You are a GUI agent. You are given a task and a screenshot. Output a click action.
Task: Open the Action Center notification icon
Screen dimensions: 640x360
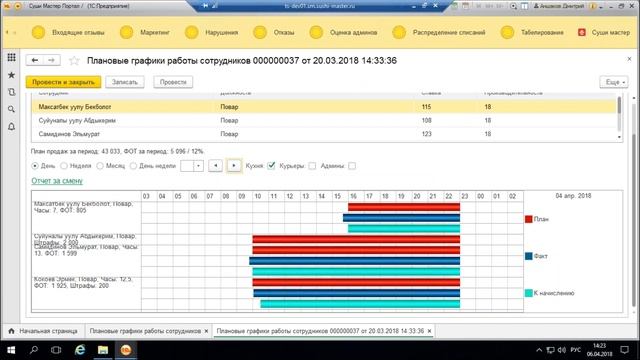(624, 350)
